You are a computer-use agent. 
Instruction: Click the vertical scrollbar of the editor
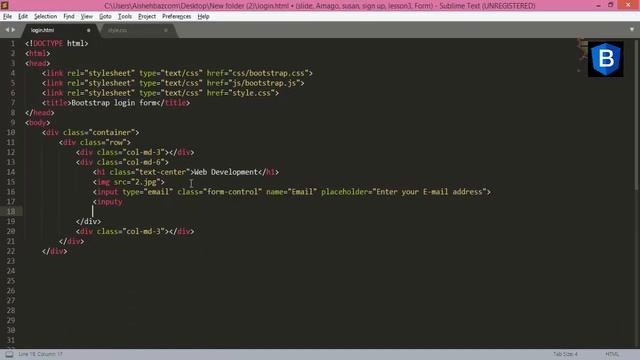[637, 114]
